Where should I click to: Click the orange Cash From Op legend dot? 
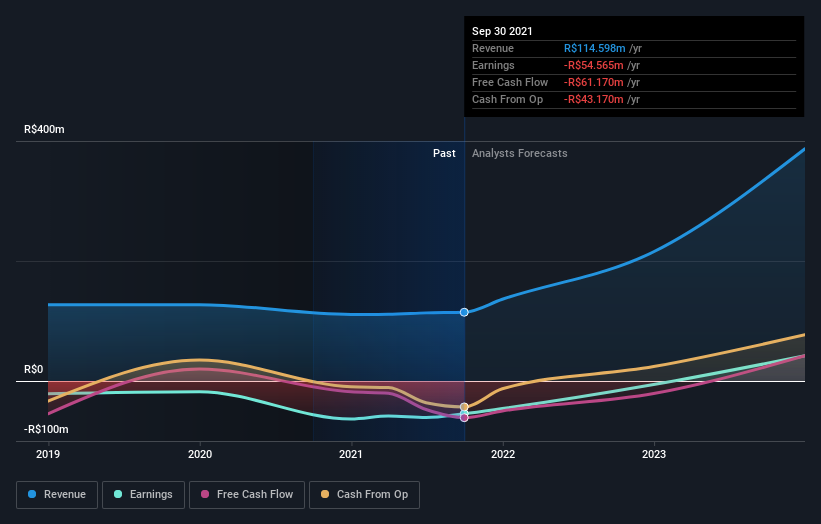pyautogui.click(x=325, y=494)
